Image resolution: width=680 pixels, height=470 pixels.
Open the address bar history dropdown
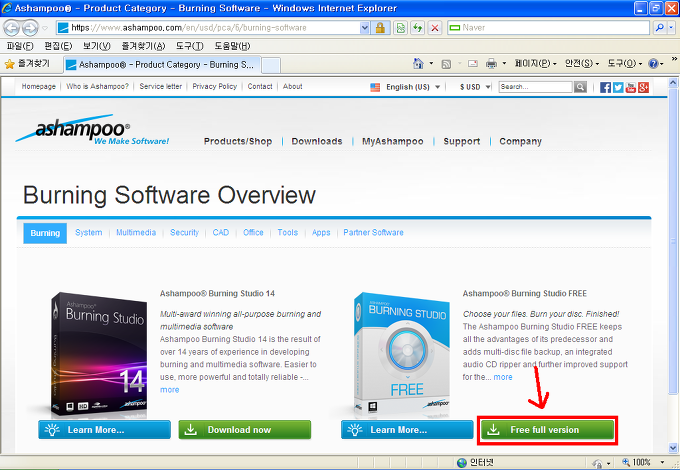tap(365, 28)
